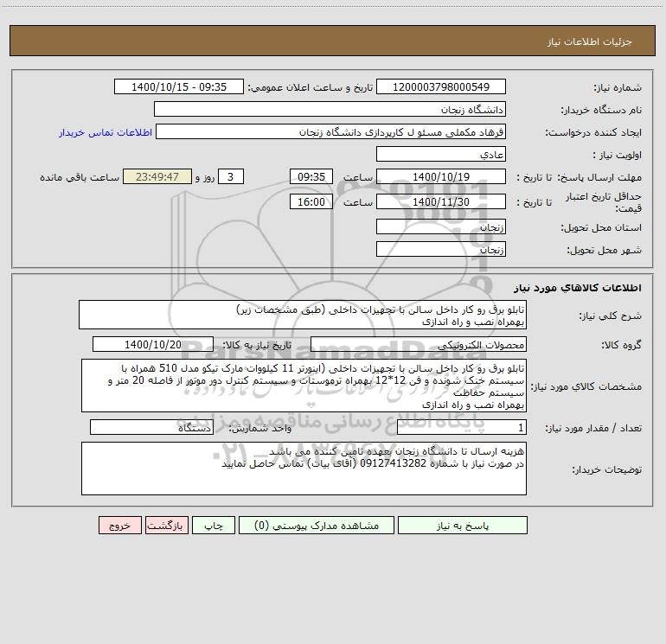This screenshot has height=644, width=666.
Task: Click the label مهلت ارسال پاسخ
Action: [599, 177]
